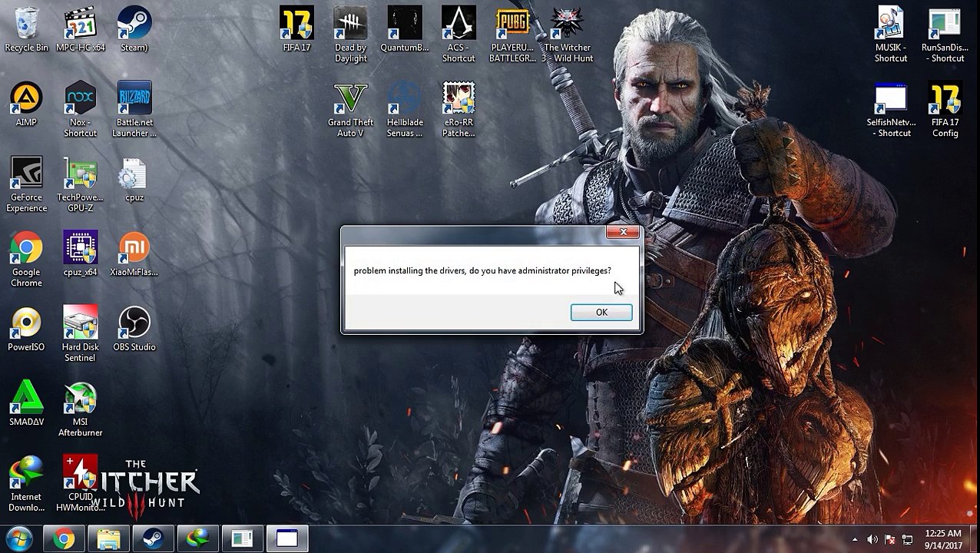
Task: Select the cpuz file icon
Action: pos(134,180)
